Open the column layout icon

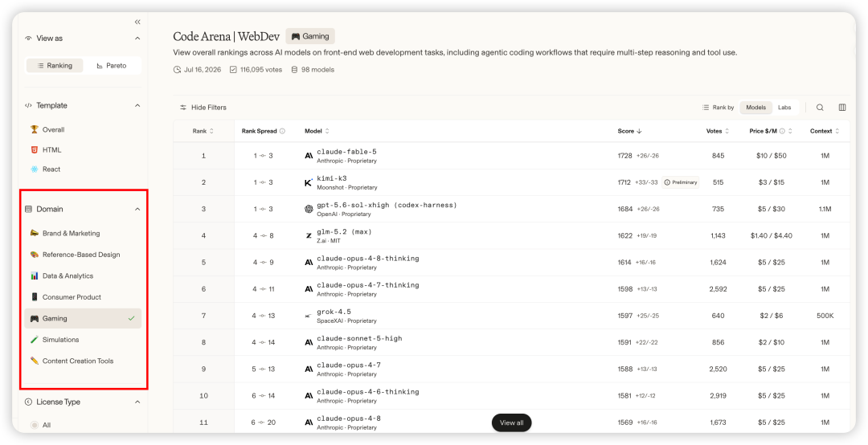point(842,108)
